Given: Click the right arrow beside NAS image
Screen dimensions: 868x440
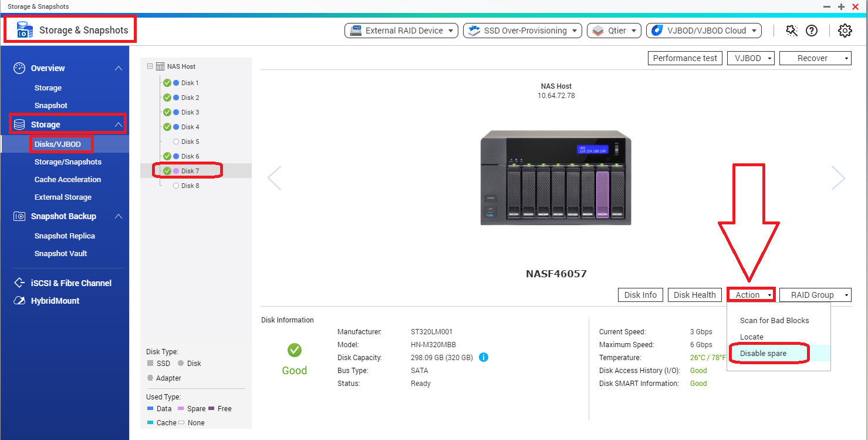Looking at the screenshot, I should point(838,178).
